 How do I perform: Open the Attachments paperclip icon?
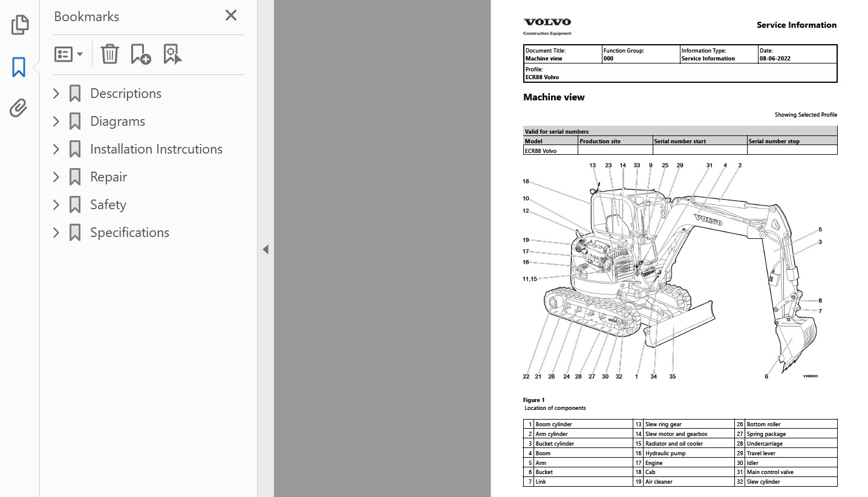click(19, 108)
